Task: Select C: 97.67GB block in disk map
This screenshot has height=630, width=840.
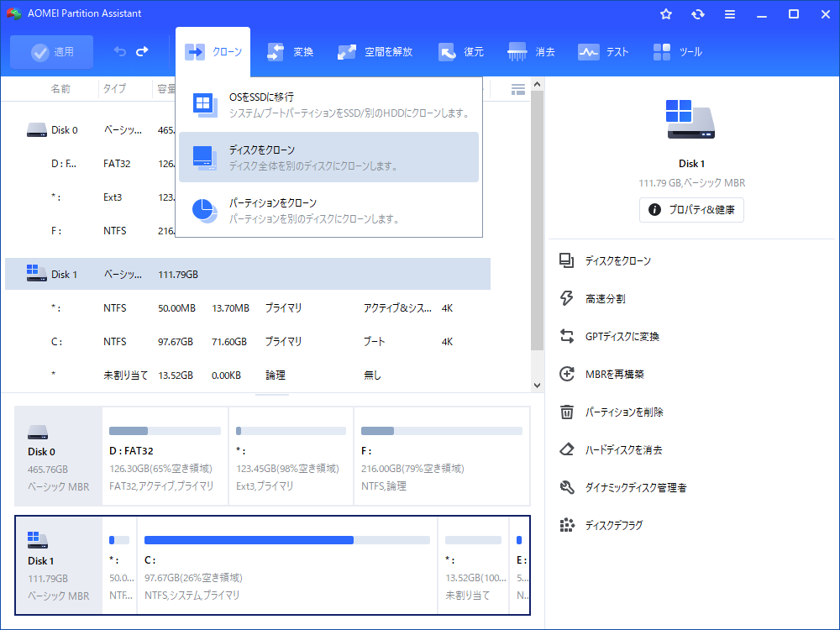Action: tap(287, 565)
